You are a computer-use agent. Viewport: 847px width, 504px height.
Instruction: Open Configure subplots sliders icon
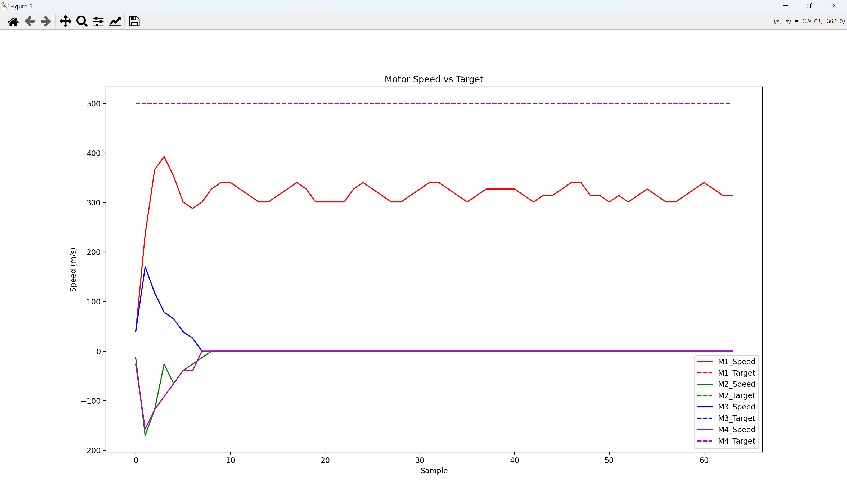pos(98,22)
